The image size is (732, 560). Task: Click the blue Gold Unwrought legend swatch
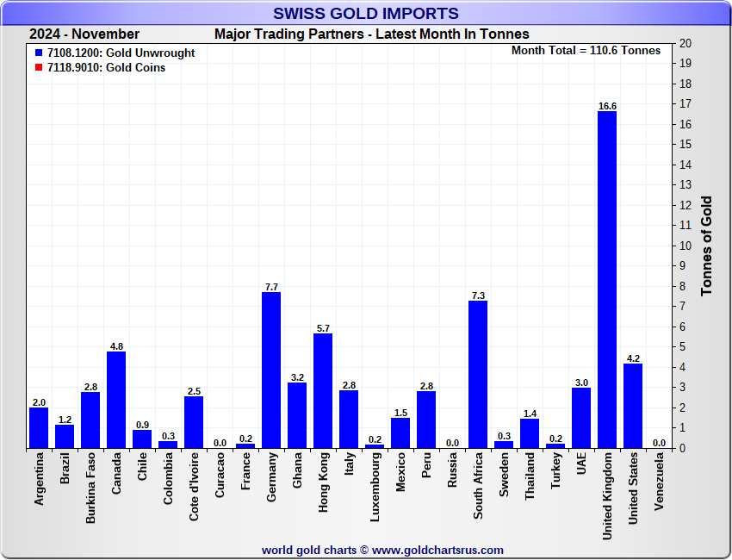tap(39, 53)
